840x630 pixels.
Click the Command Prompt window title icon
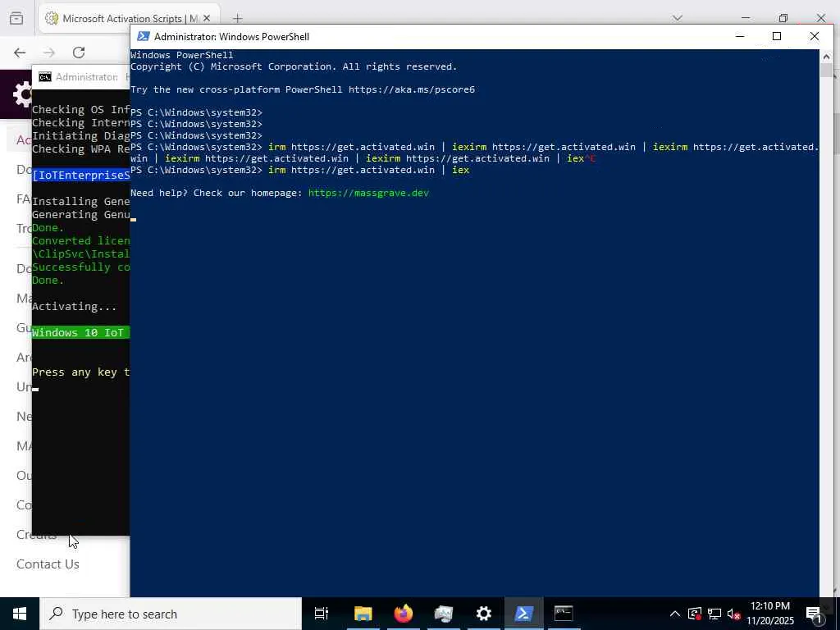click(x=45, y=77)
